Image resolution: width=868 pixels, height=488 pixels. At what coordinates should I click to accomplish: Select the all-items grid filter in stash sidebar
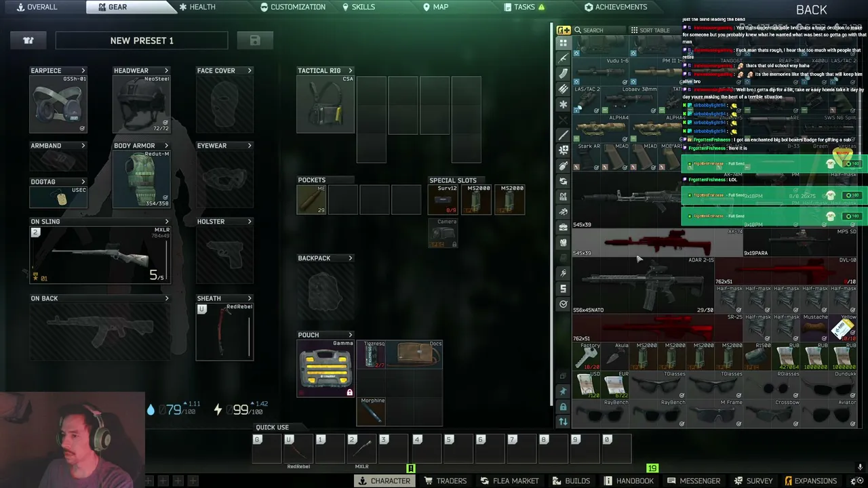pyautogui.click(x=563, y=42)
